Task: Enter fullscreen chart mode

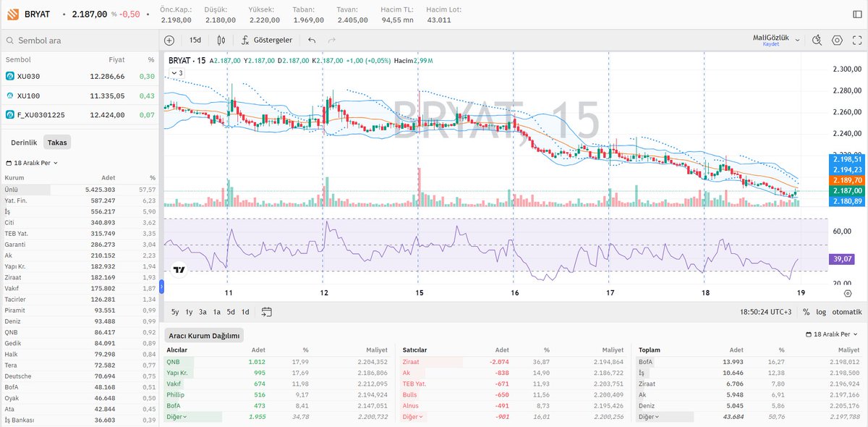Action: (857, 41)
